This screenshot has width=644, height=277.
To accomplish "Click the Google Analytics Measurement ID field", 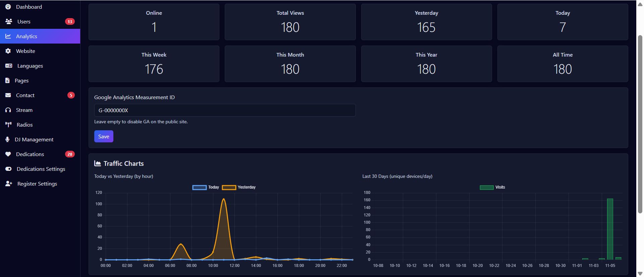I will pos(225,110).
